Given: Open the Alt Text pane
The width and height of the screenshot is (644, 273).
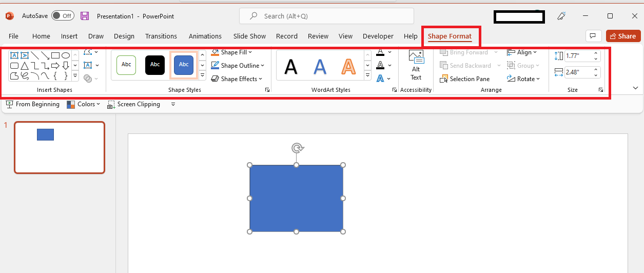Looking at the screenshot, I should pos(416,66).
